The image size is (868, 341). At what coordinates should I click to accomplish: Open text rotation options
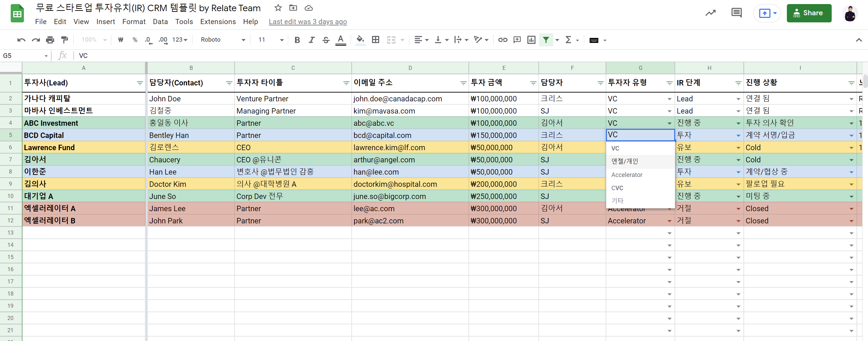[481, 40]
